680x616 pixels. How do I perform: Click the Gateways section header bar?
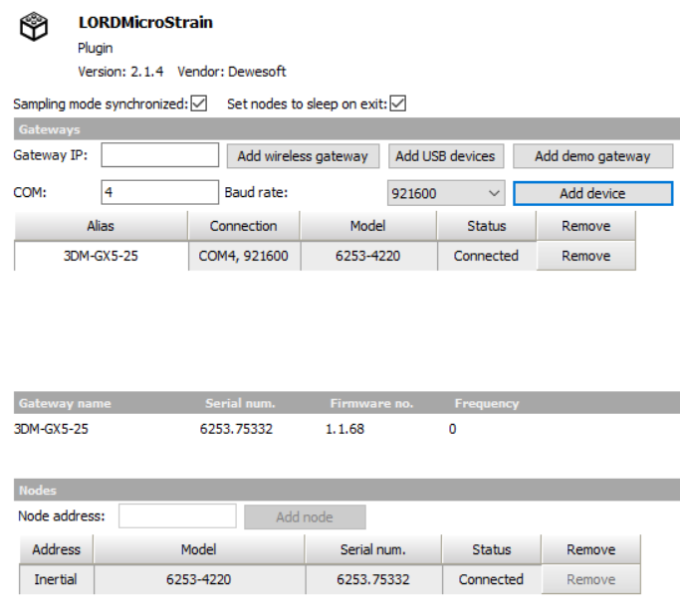346,129
